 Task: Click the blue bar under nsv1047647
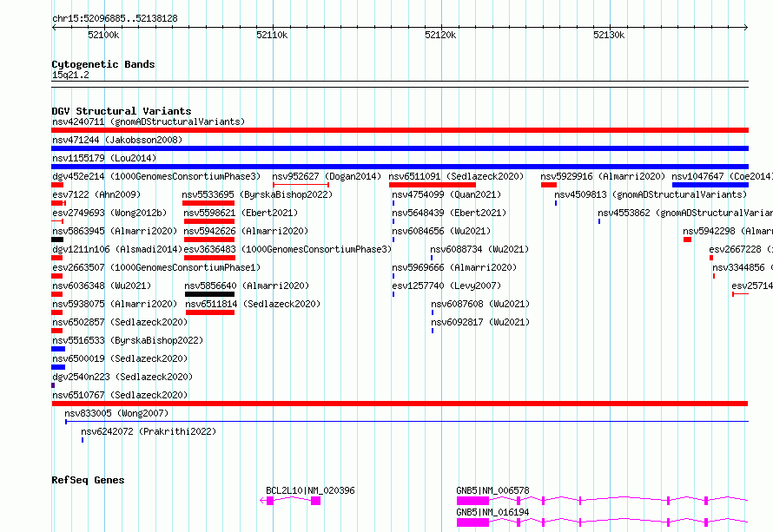click(710, 185)
